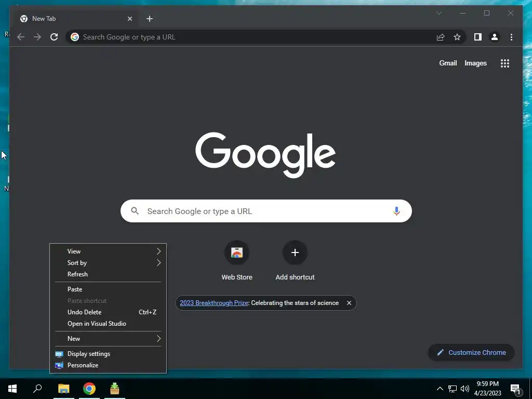This screenshot has height=399, width=532.
Task: Open a new tab with the plus icon
Action: [x=150, y=19]
